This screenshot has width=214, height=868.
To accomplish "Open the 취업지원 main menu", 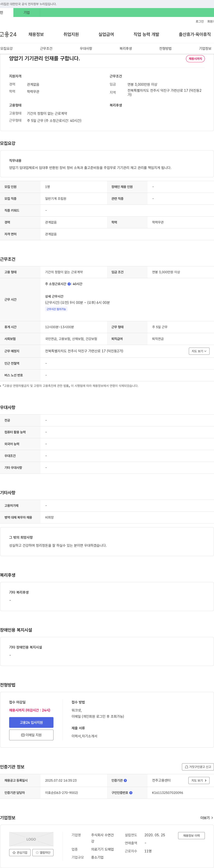I will (x=71, y=34).
